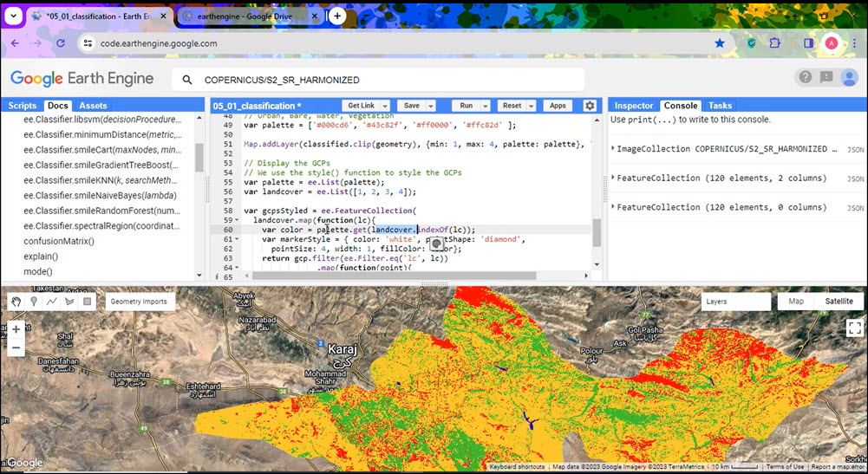Screen dimensions: 868x474
Task: Click the Google Earth Engine logo
Action: coord(82,79)
